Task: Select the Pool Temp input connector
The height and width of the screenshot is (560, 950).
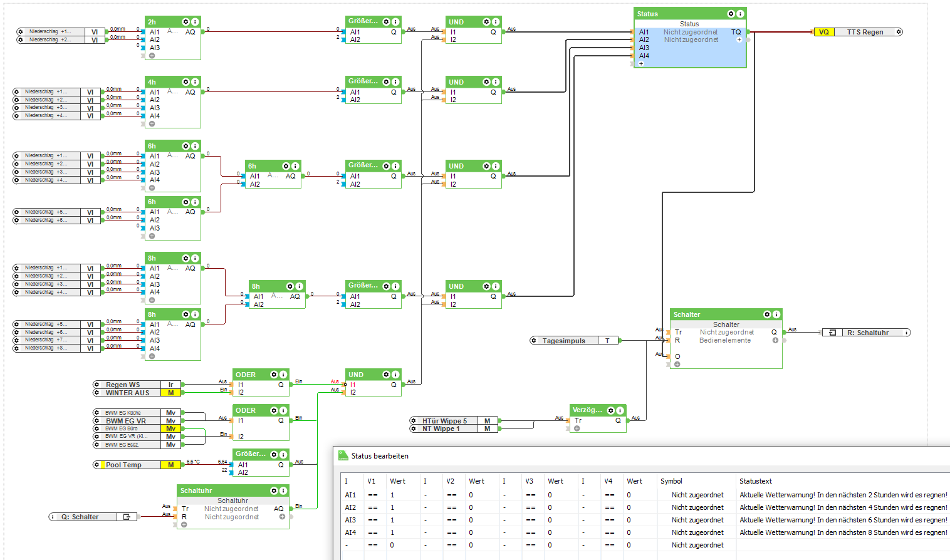Action: (123, 465)
